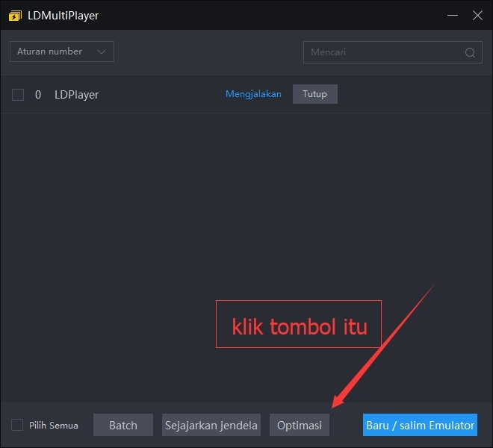Click Sejajarkan jendela button
The width and height of the screenshot is (493, 448).
point(211,425)
